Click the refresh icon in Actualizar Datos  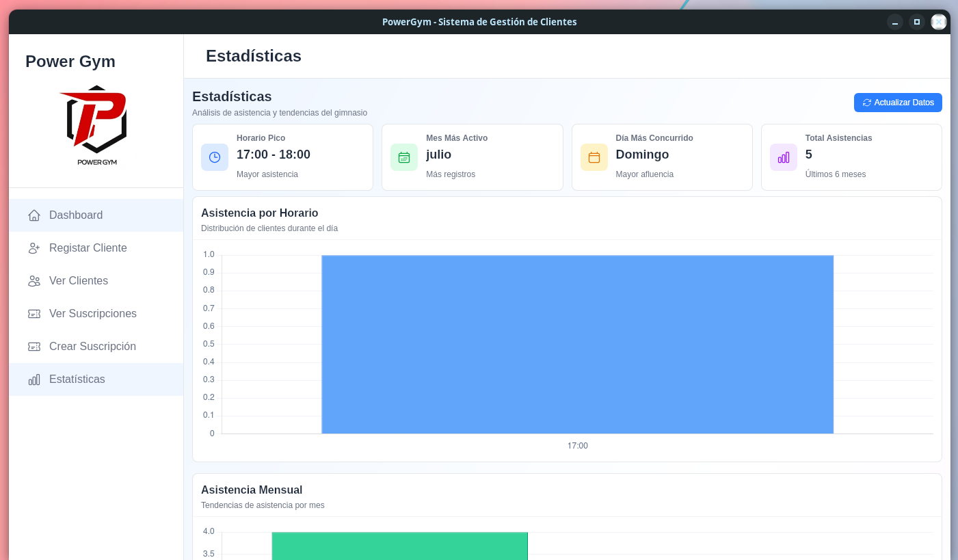click(x=867, y=103)
